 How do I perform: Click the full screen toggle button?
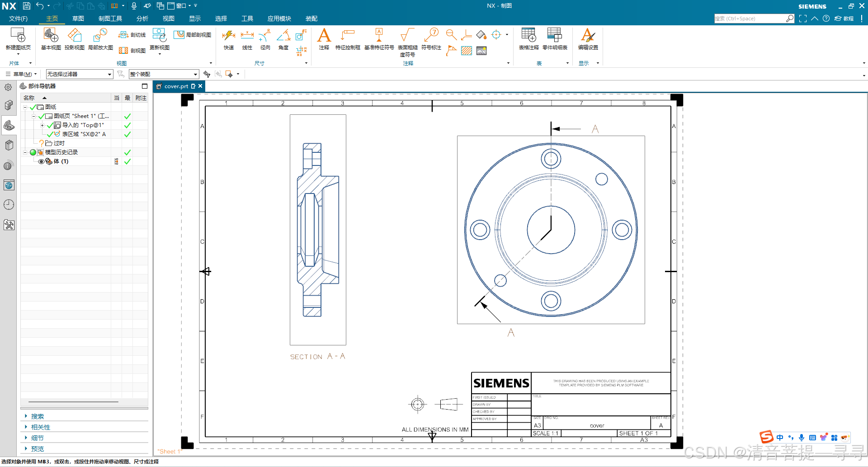pyautogui.click(x=803, y=19)
